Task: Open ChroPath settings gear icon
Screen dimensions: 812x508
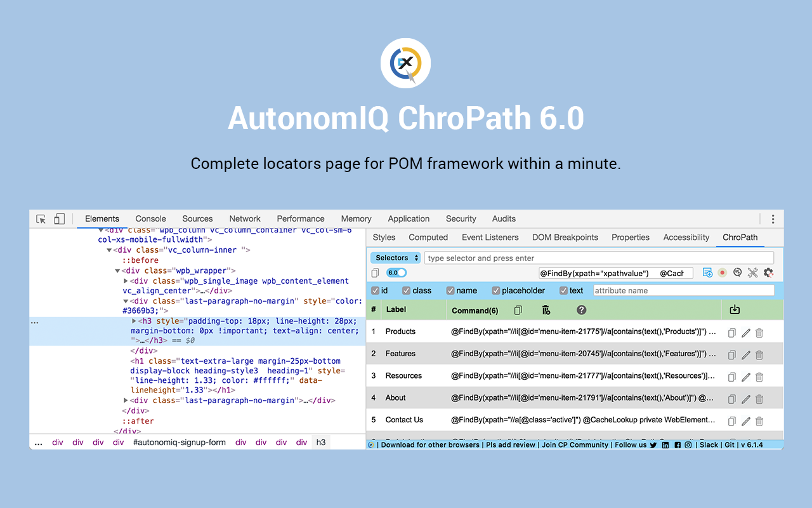Action: 768,273
